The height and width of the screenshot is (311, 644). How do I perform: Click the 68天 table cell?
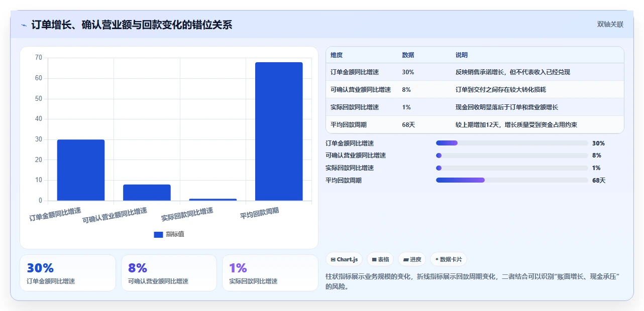tap(408, 124)
